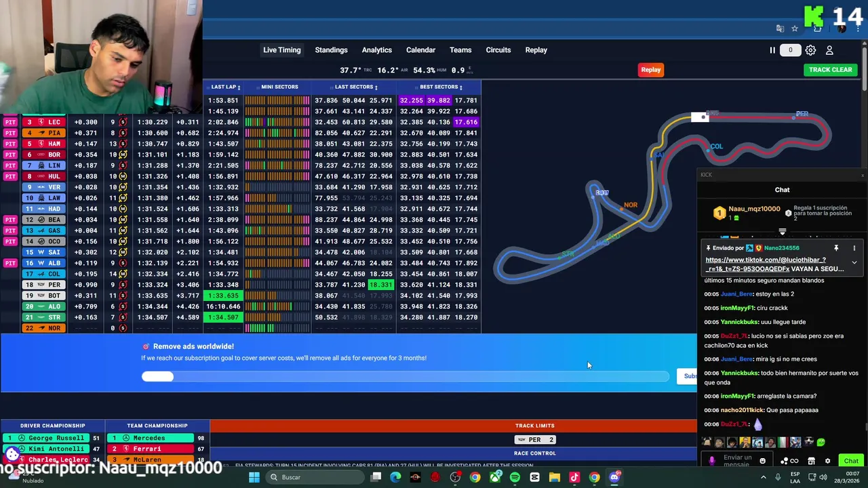Screen dimensions: 868x488
Task: Open File Explorer from the taskbar
Action: pos(554,477)
